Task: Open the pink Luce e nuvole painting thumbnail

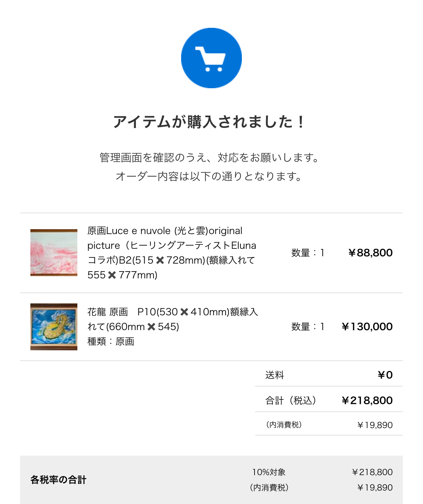Action: click(x=54, y=253)
